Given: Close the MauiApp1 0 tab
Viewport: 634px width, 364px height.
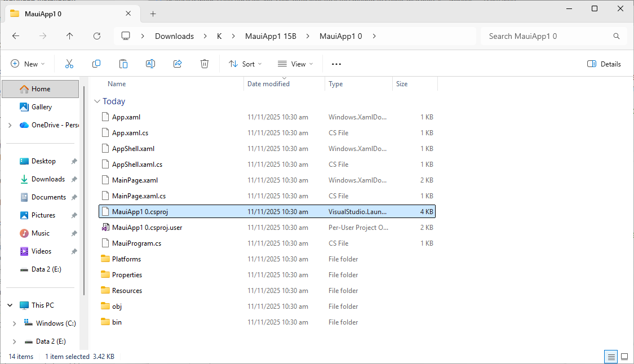Looking at the screenshot, I should 128,14.
